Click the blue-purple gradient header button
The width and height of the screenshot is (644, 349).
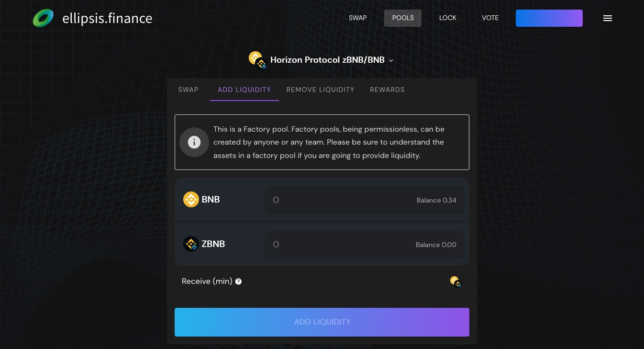point(549,18)
